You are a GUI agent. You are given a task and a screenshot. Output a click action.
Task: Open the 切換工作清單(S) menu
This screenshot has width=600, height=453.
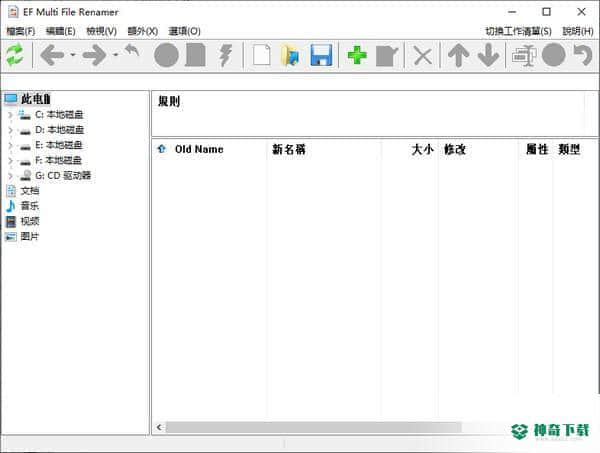tap(518, 31)
